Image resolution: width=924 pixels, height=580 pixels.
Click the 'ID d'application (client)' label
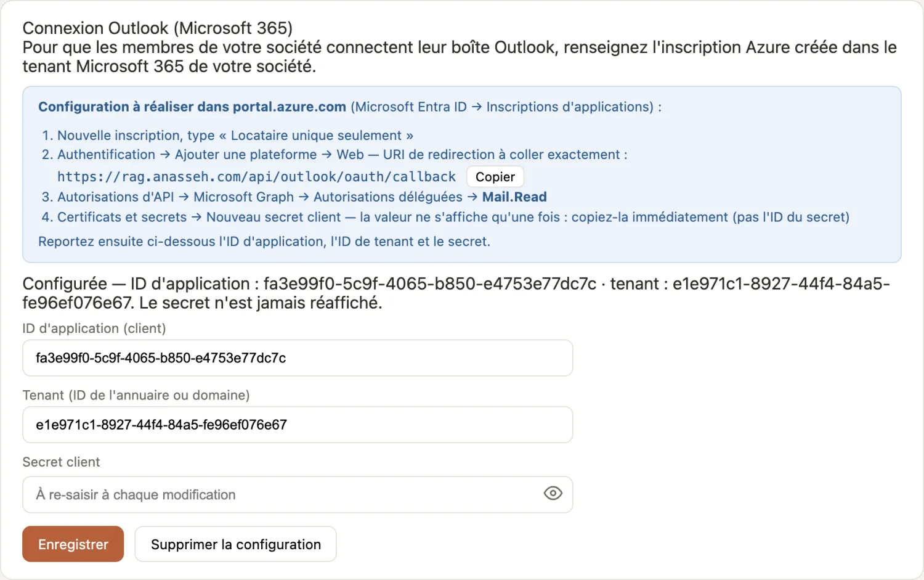tap(94, 329)
